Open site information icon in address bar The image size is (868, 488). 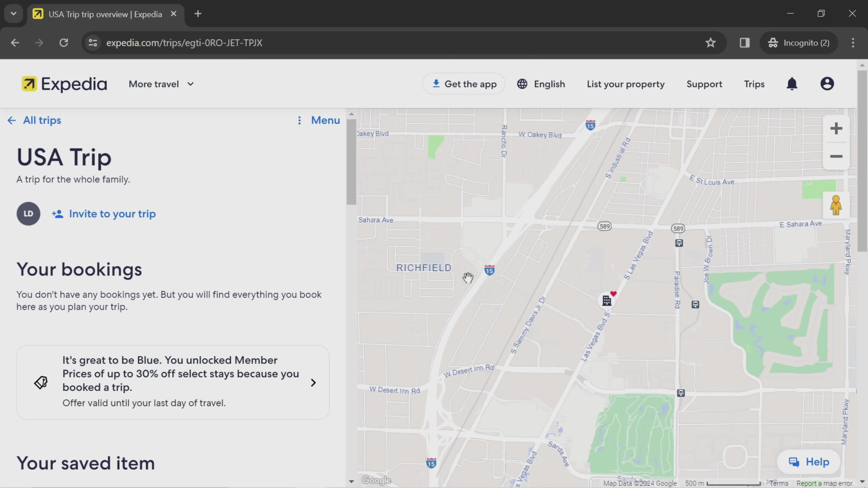tap(93, 43)
